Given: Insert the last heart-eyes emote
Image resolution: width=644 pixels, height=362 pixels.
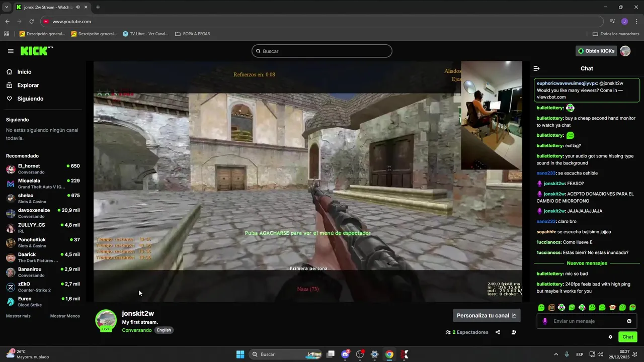Looking at the screenshot, I should coord(632,307).
